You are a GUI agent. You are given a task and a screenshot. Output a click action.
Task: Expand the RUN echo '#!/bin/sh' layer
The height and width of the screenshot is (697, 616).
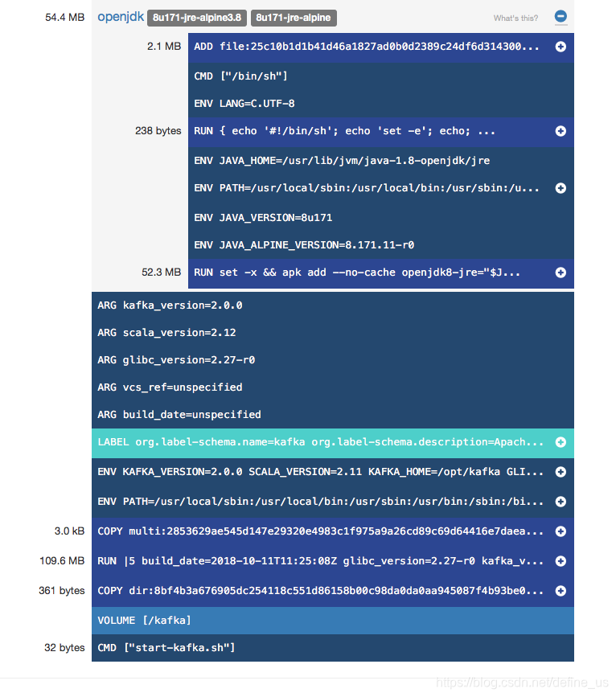[561, 131]
